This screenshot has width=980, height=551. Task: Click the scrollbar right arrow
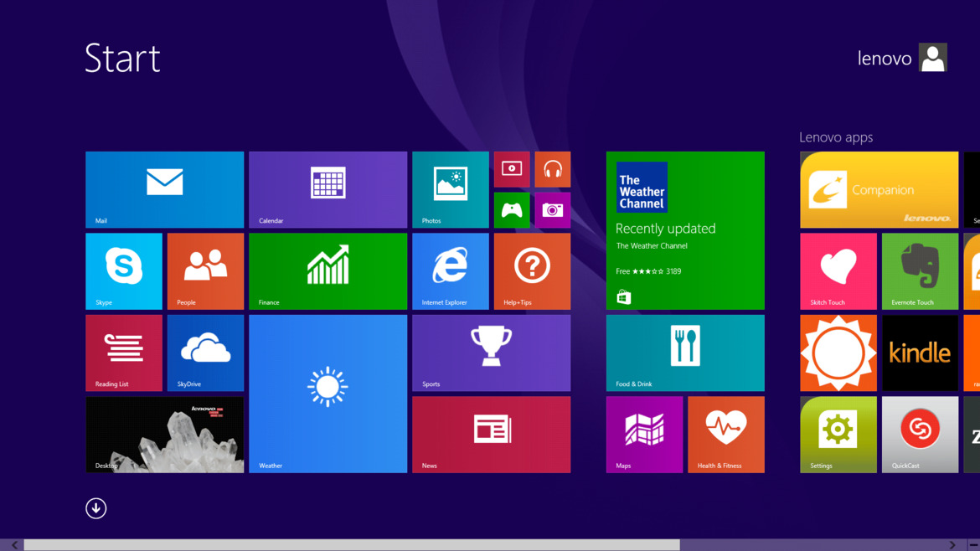[x=952, y=545]
